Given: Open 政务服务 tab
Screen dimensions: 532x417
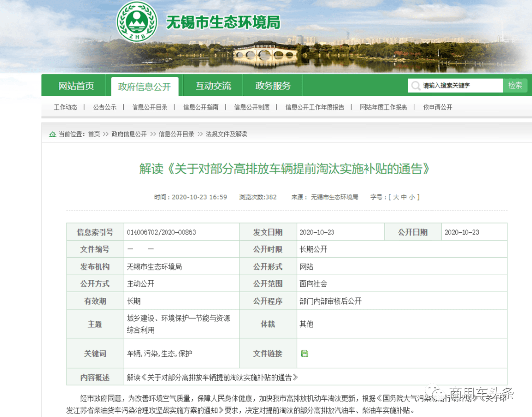Looking at the screenshot, I should pyautogui.click(x=273, y=86).
